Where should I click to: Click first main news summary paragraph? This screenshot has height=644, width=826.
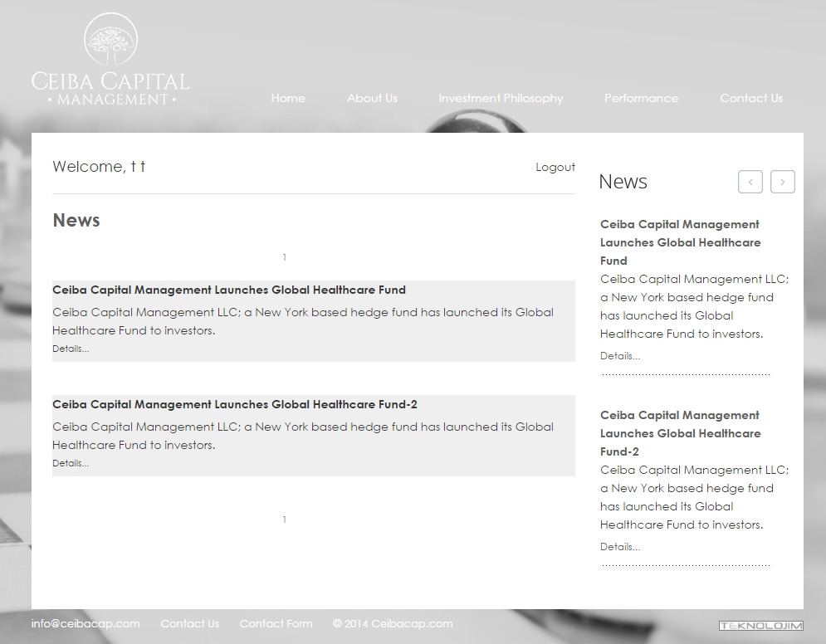[x=303, y=321]
